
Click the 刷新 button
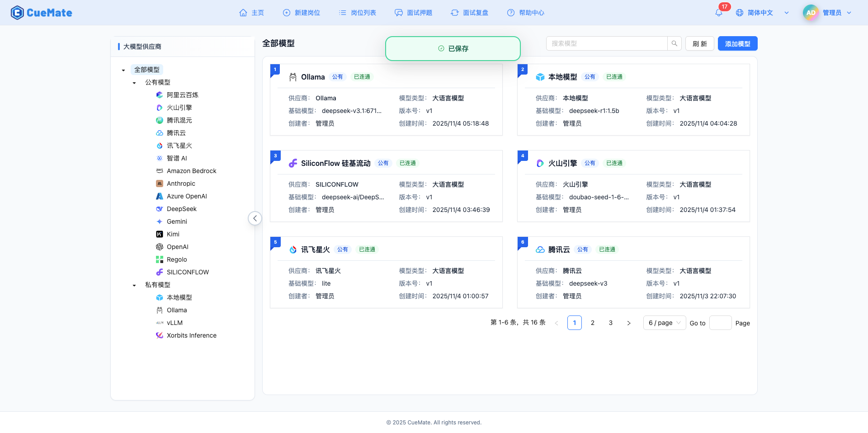[699, 43]
